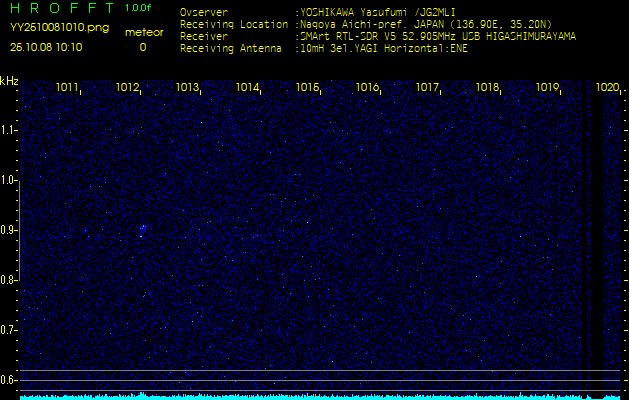629x400 pixels.
Task: Click the 1016 time marker
Action: pos(367,87)
